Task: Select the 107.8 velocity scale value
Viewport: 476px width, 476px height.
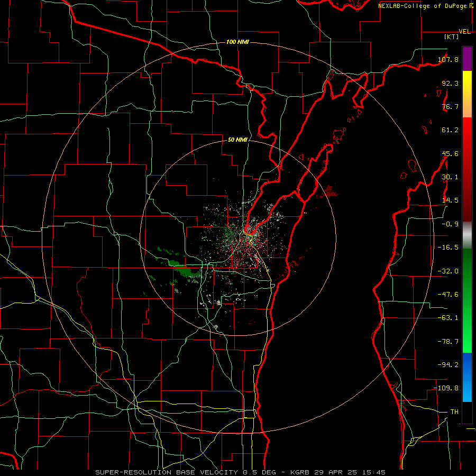Action: tap(448, 59)
